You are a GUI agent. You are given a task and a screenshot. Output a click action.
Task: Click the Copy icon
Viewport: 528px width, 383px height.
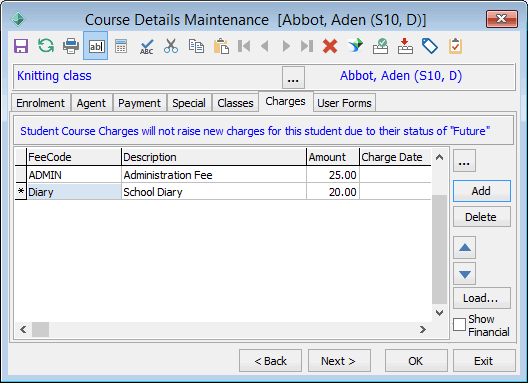click(196, 46)
